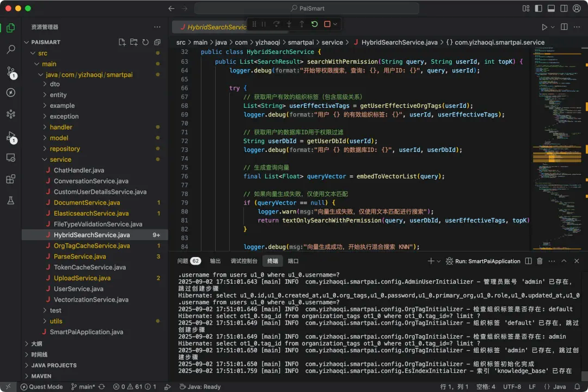Toggle the primary sidebar layout button

pos(537,9)
